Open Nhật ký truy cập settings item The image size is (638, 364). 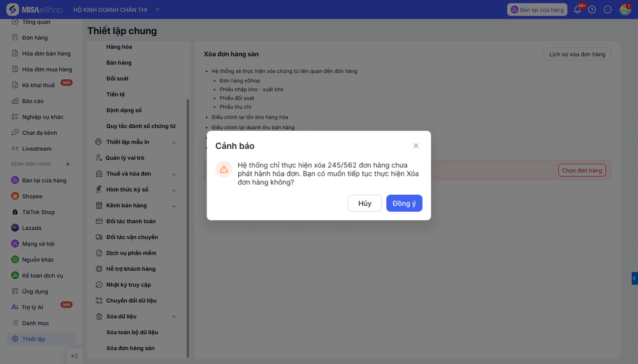(128, 285)
